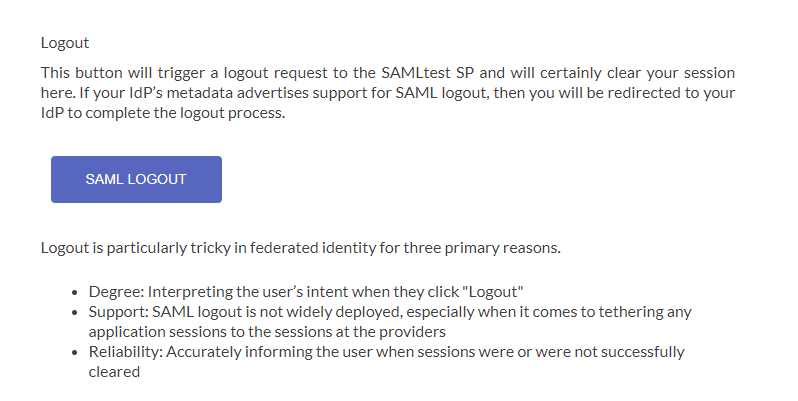Click the SAML LOGOUT button
Screen dimensions: 798x401
pyautogui.click(x=136, y=180)
